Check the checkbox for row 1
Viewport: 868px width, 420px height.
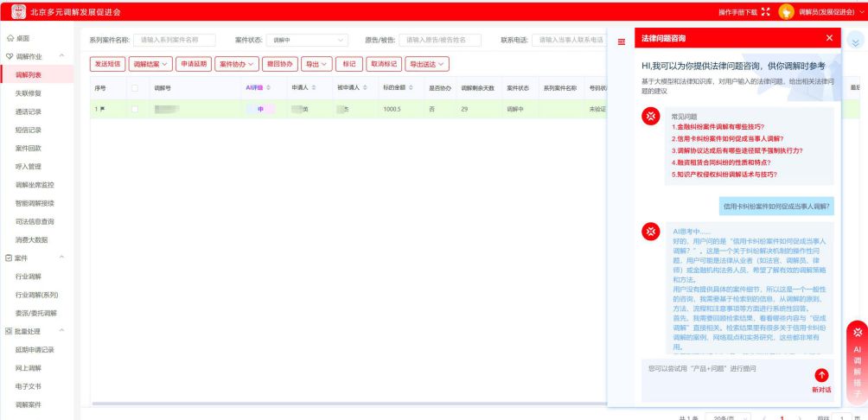click(x=134, y=109)
